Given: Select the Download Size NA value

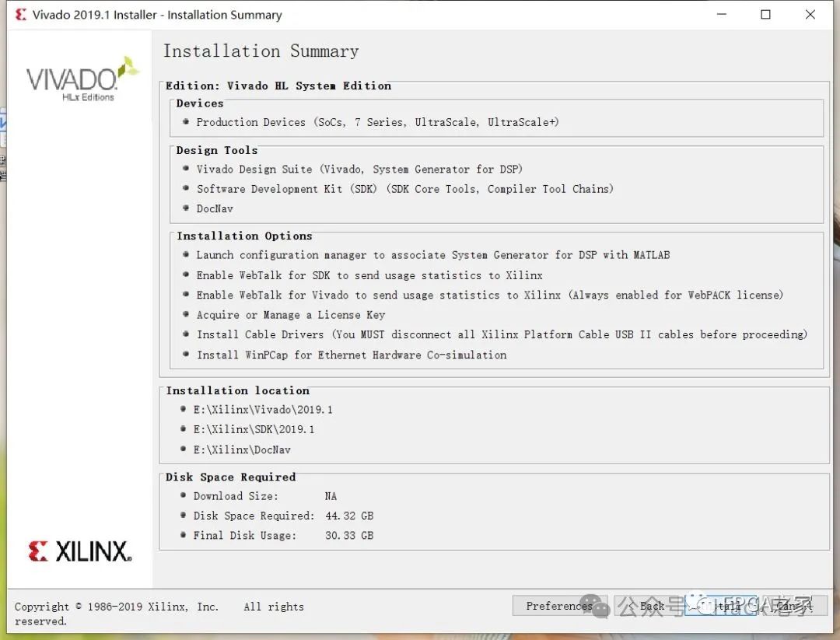Looking at the screenshot, I should 331,496.
